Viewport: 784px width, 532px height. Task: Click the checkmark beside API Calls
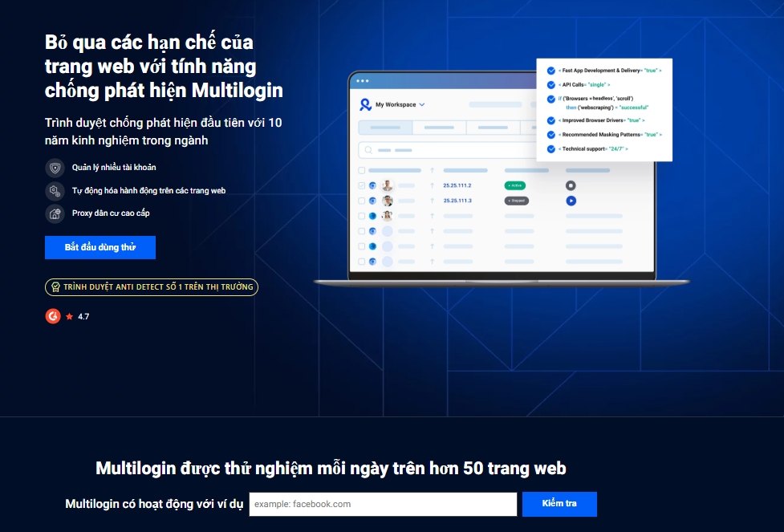(551, 84)
